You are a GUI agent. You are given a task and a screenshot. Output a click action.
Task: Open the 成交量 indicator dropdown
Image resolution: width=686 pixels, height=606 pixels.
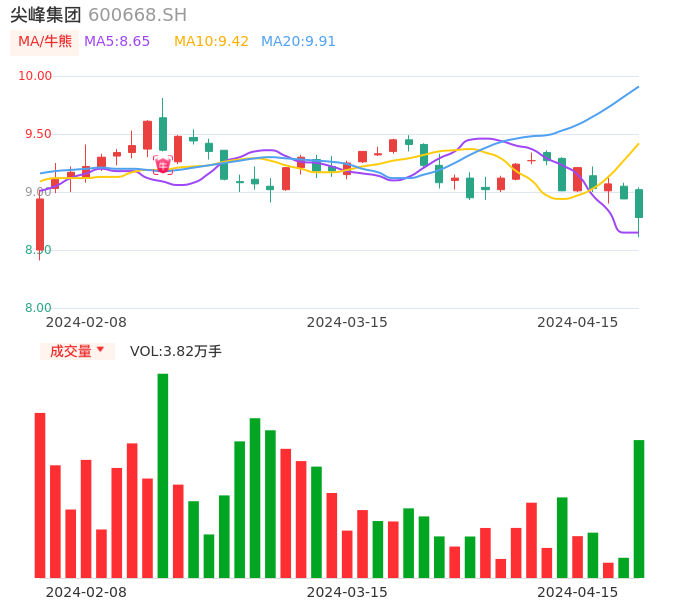click(x=71, y=351)
